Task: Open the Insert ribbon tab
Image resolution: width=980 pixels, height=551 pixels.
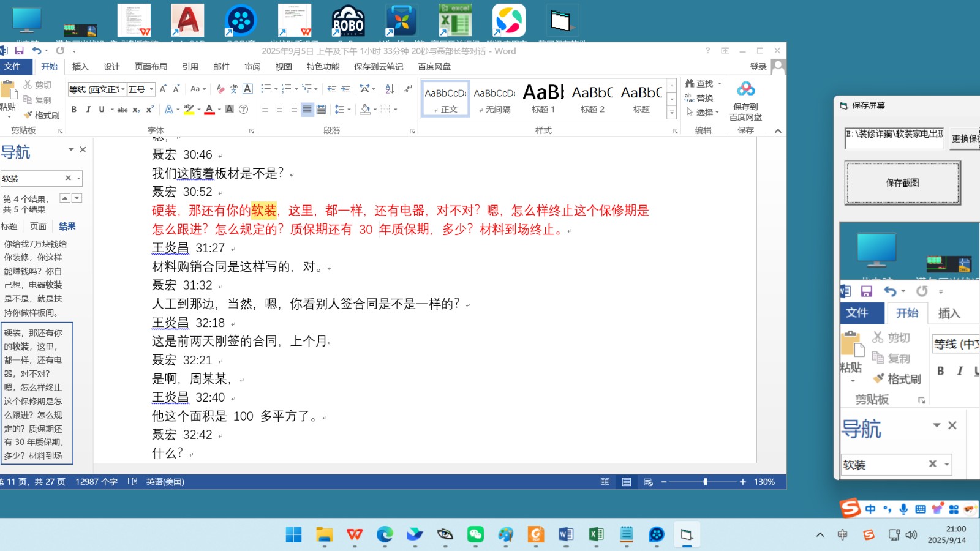Action: [80, 67]
